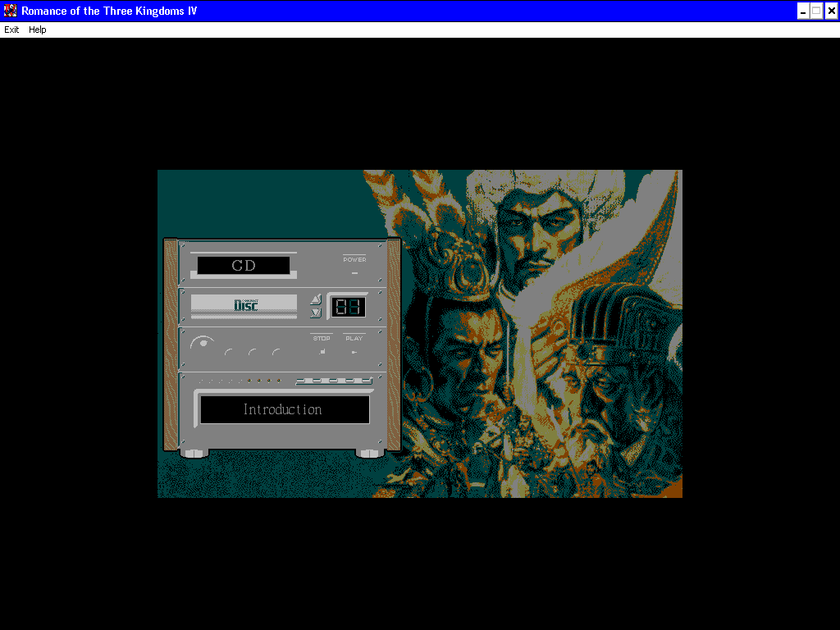
Task: Click the game icon in the title bar
Action: click(x=10, y=10)
